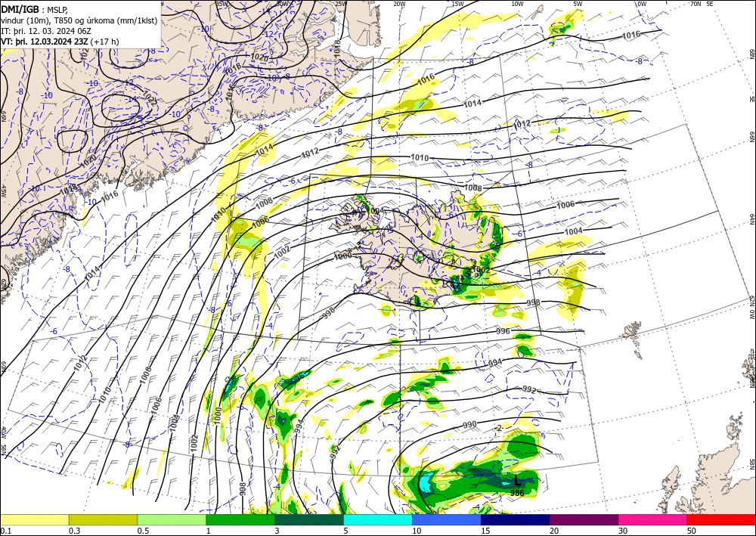The height and width of the screenshot is (536, 756).
Task: Click the legend scale value '0.1'
Action: [x=5, y=531]
